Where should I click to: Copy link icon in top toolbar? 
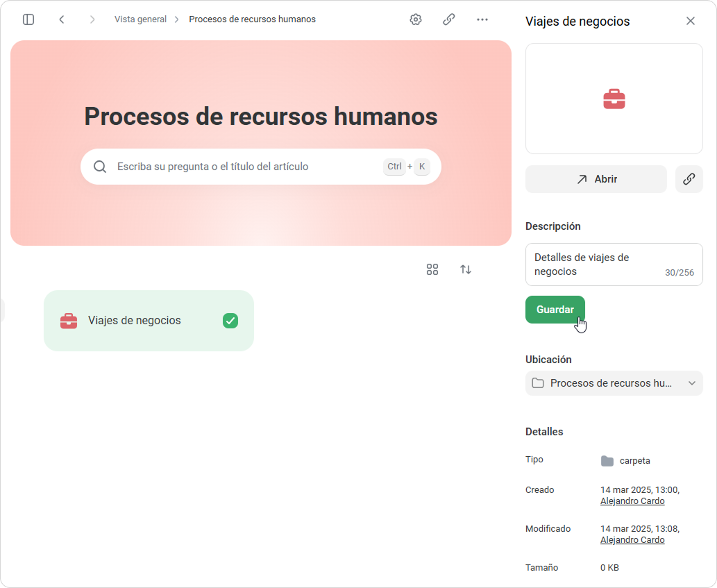click(x=449, y=19)
